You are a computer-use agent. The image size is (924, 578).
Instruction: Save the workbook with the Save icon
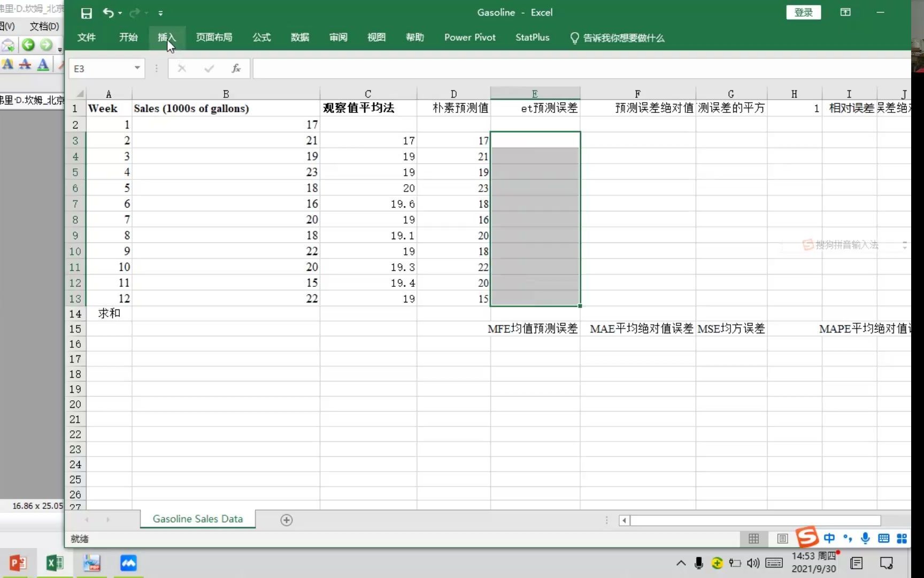tap(86, 13)
